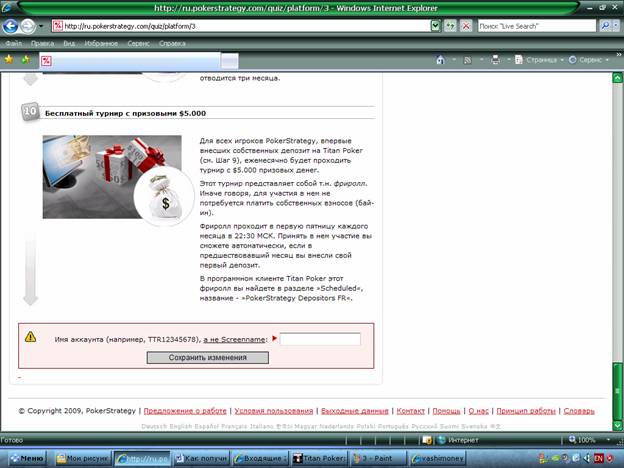Click the scrollbar up arrow
Viewport: 624px width, 468px height.
(x=617, y=78)
